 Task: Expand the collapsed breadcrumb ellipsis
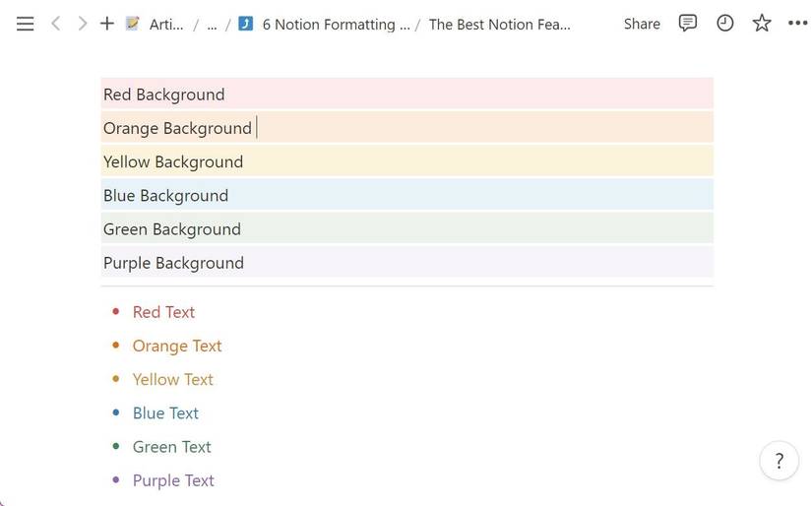point(212,25)
